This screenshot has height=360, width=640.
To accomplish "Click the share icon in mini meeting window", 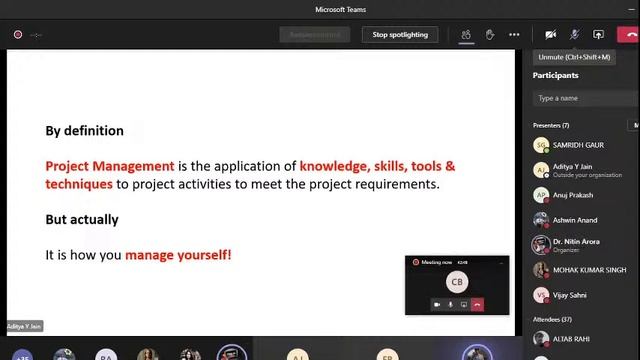I will [464, 304].
